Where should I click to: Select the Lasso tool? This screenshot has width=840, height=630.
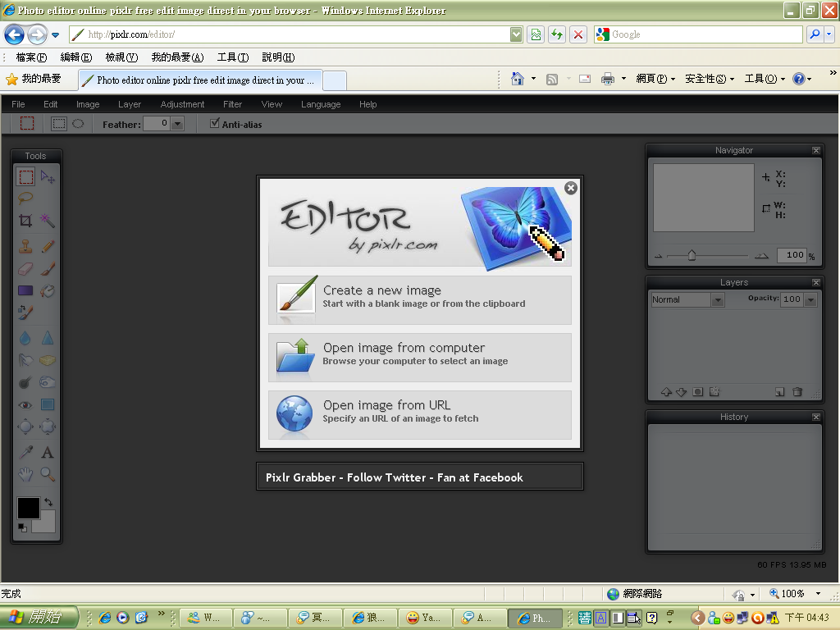click(25, 199)
